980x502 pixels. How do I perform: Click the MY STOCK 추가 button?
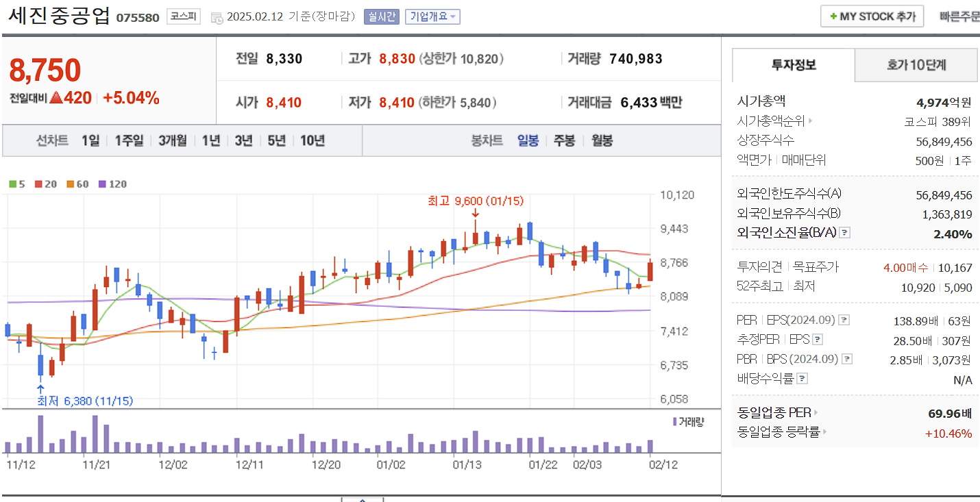tap(872, 16)
